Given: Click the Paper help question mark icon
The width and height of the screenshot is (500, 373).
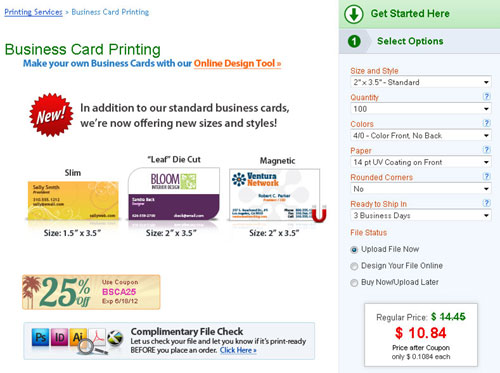Looking at the screenshot, I should (486, 150).
